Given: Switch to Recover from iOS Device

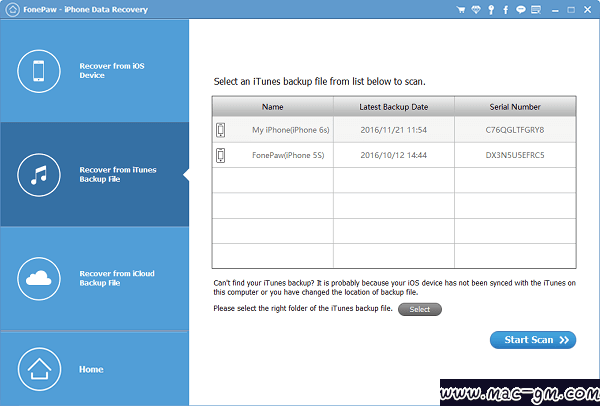Looking at the screenshot, I should click(95, 71).
